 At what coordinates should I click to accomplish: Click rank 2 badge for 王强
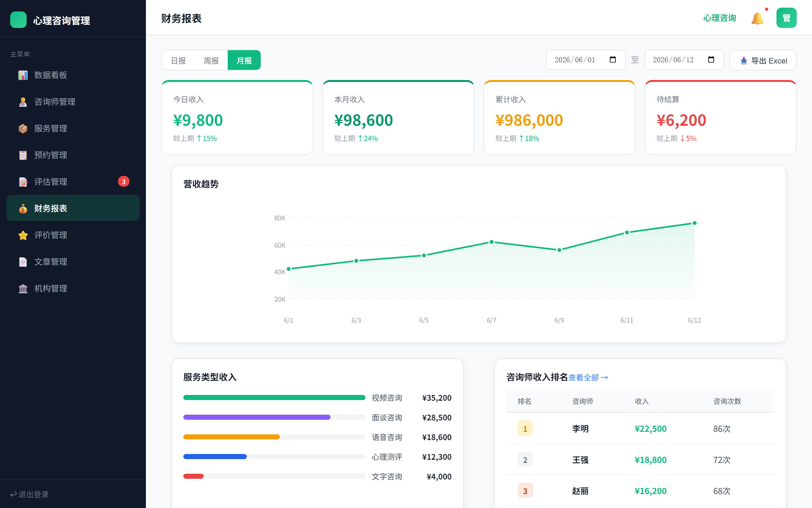point(525,460)
